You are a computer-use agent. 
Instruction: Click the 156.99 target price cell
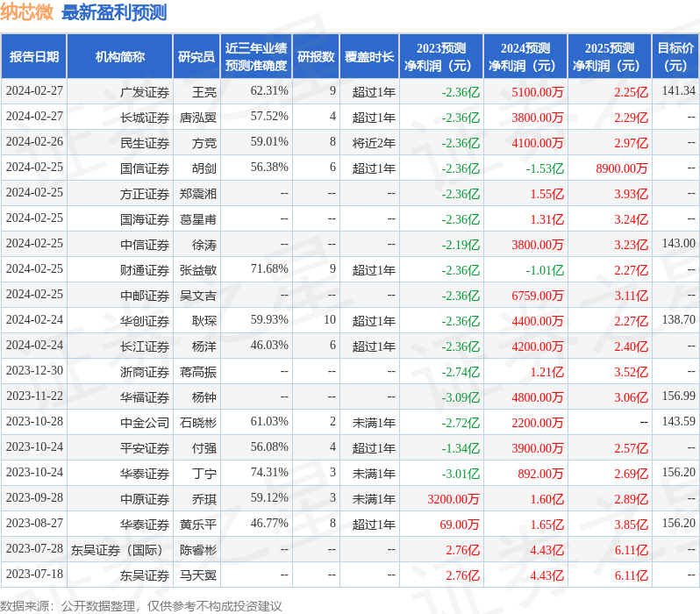coord(678,397)
